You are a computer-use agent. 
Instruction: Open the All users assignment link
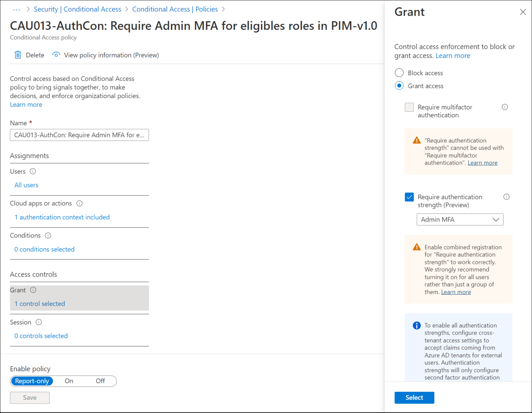26,185
